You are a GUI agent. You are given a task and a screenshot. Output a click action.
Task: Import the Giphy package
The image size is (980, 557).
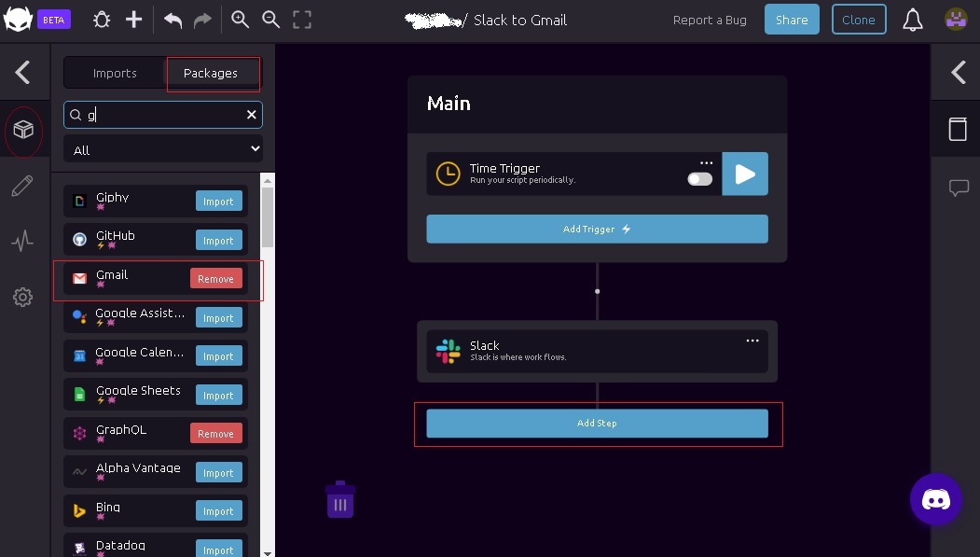pyautogui.click(x=219, y=202)
